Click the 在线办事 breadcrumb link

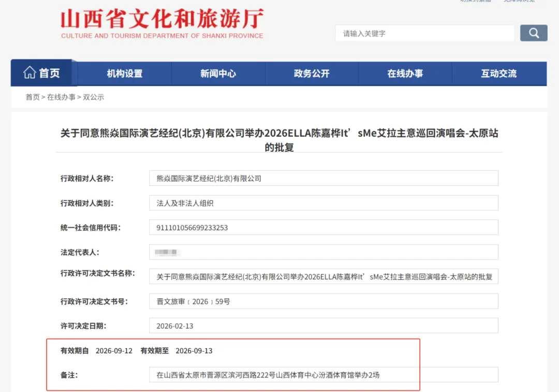61,97
